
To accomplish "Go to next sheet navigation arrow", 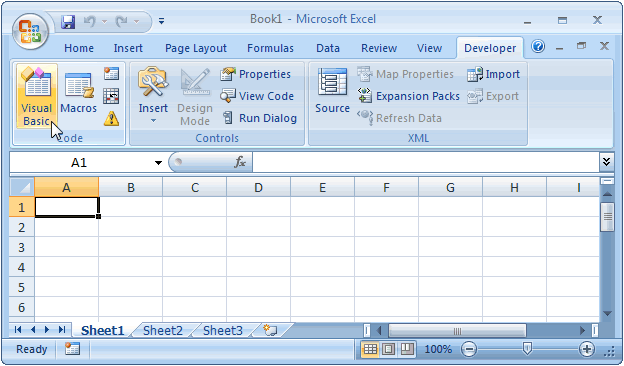I will pos(47,329).
